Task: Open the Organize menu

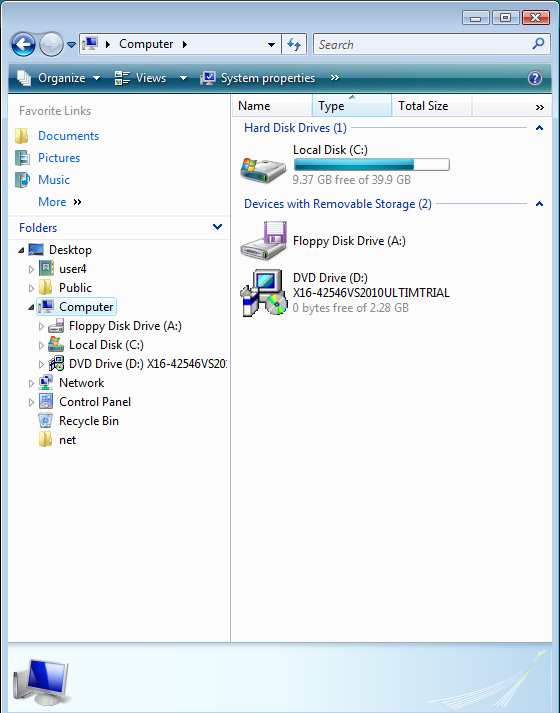Action: point(58,78)
